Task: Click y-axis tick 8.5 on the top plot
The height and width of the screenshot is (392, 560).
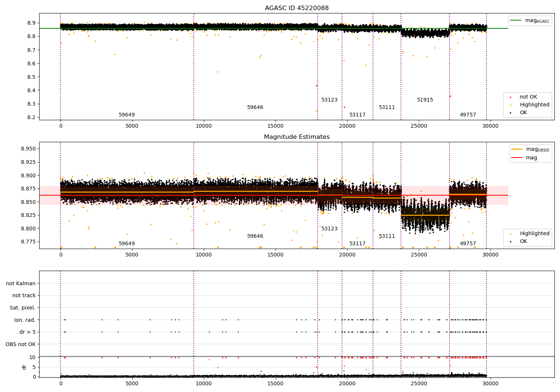Action: coord(31,77)
